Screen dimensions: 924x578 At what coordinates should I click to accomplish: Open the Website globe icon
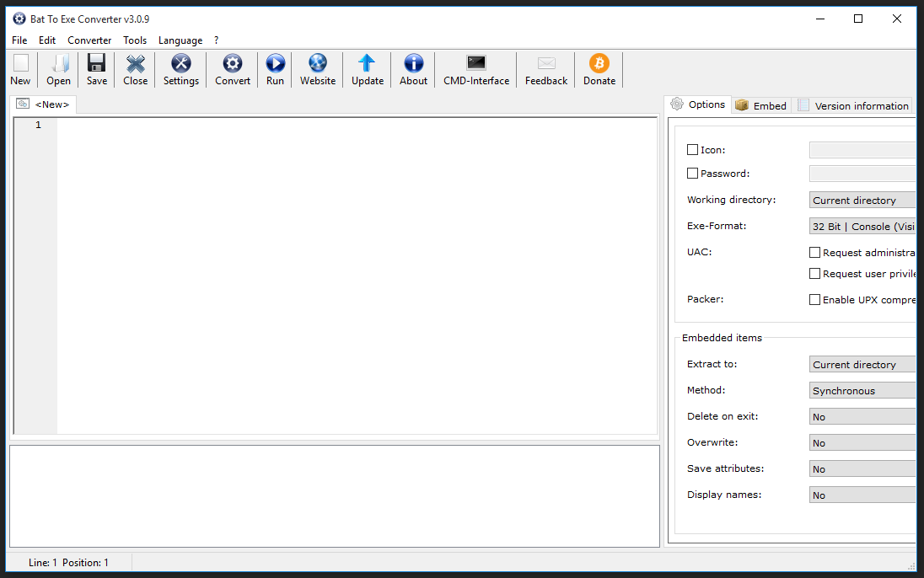coord(318,64)
